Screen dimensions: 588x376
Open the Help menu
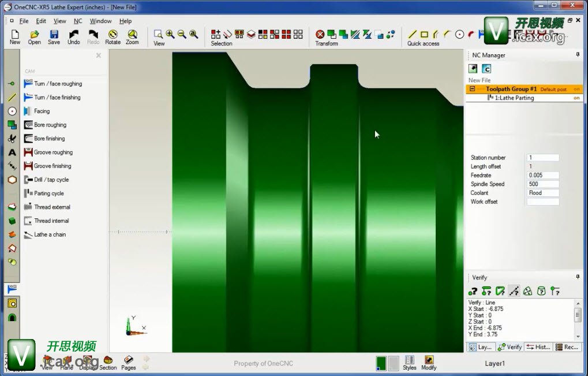click(125, 21)
